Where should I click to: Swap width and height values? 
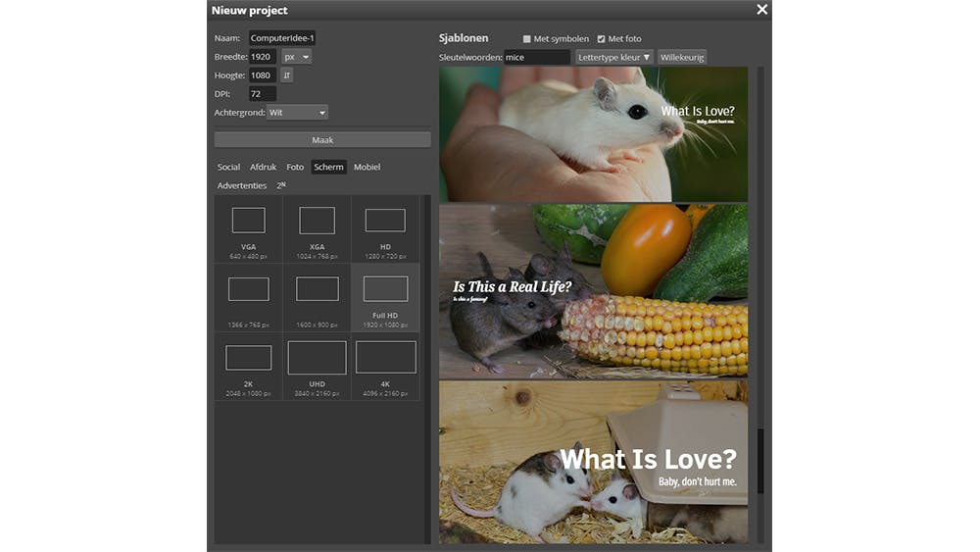[x=287, y=75]
